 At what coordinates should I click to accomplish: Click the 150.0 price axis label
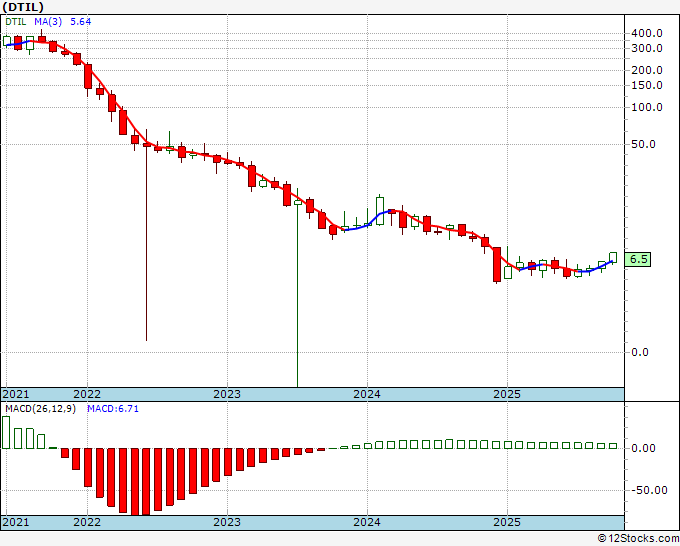pos(647,85)
